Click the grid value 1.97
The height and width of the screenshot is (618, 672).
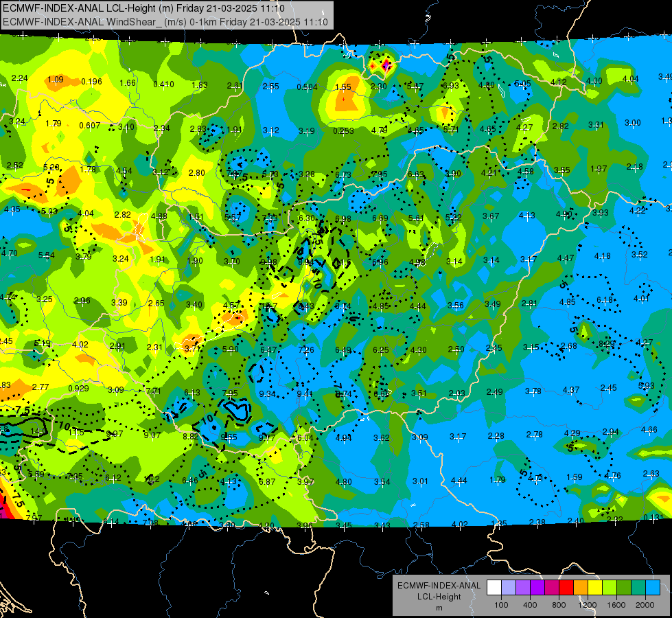tap(599, 169)
